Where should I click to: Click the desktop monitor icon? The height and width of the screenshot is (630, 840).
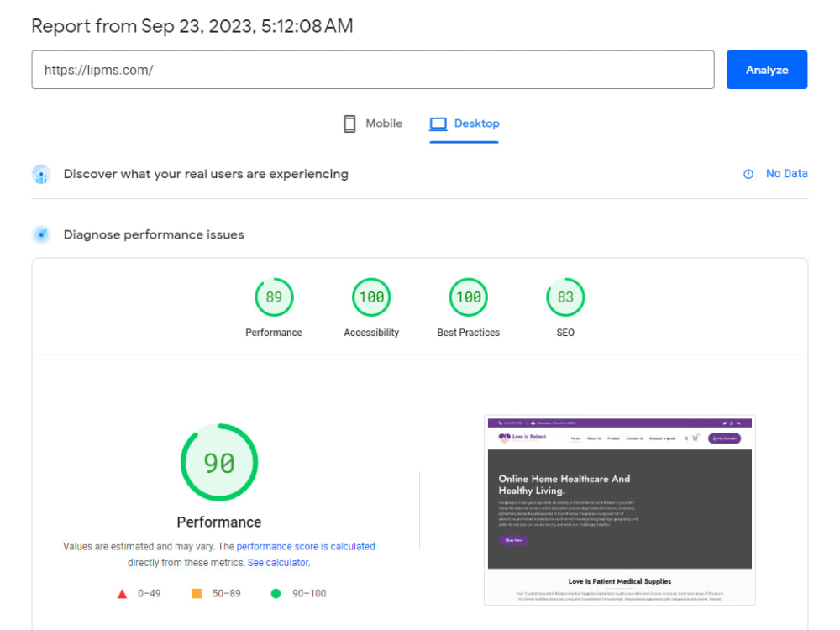pos(438,123)
